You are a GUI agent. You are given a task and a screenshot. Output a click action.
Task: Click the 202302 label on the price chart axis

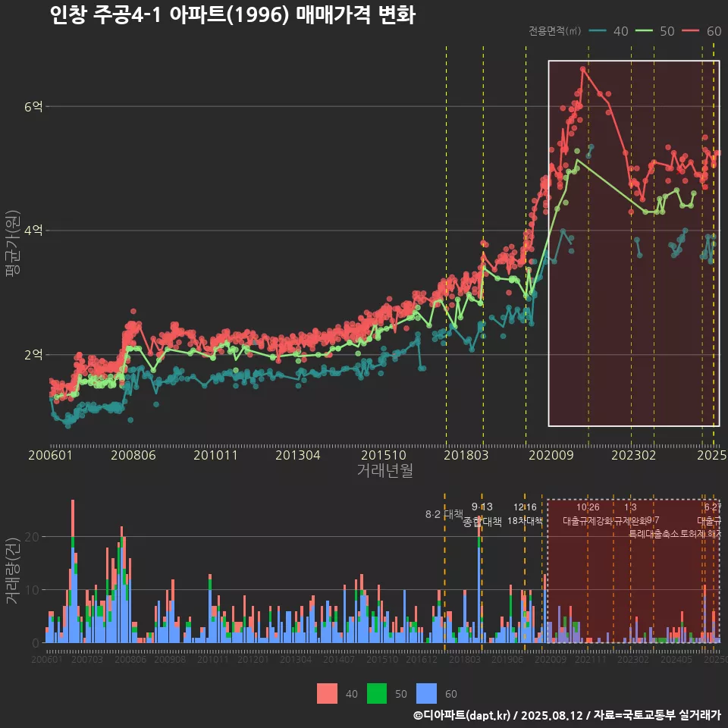(x=634, y=455)
